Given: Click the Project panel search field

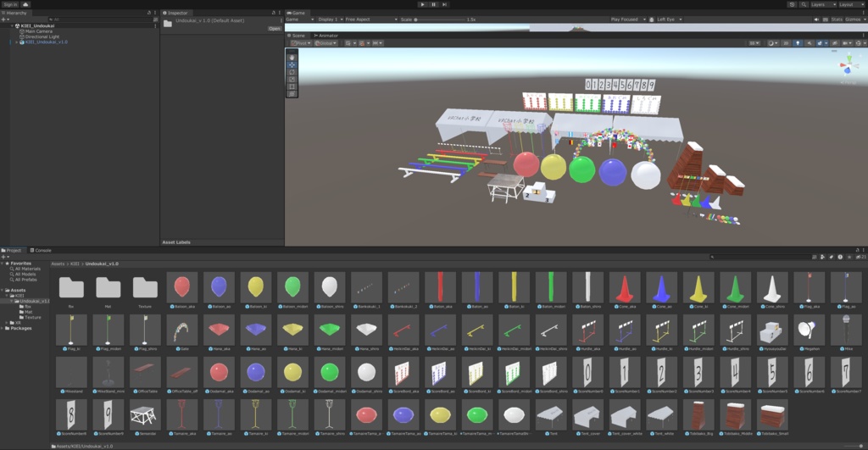Looking at the screenshot, I should pos(759,257).
